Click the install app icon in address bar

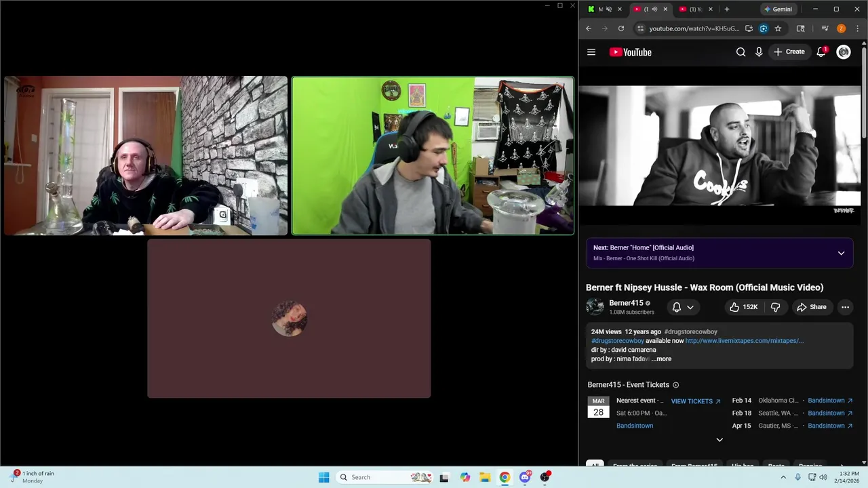point(749,28)
